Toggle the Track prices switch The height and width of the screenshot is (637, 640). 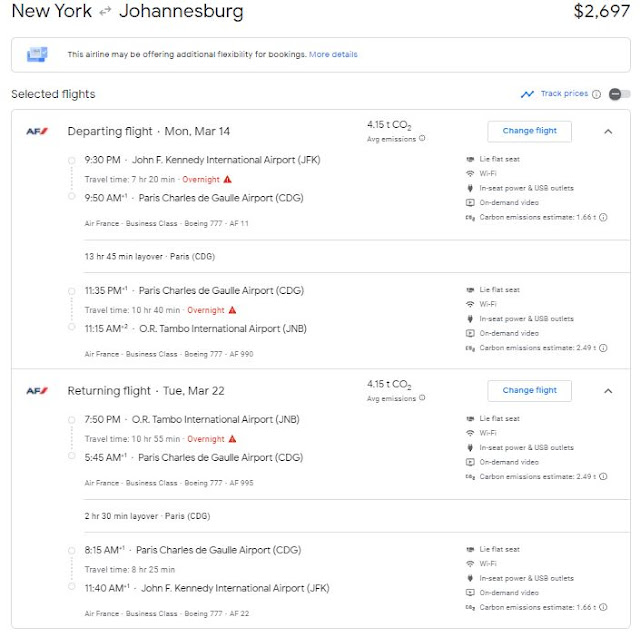tap(619, 94)
